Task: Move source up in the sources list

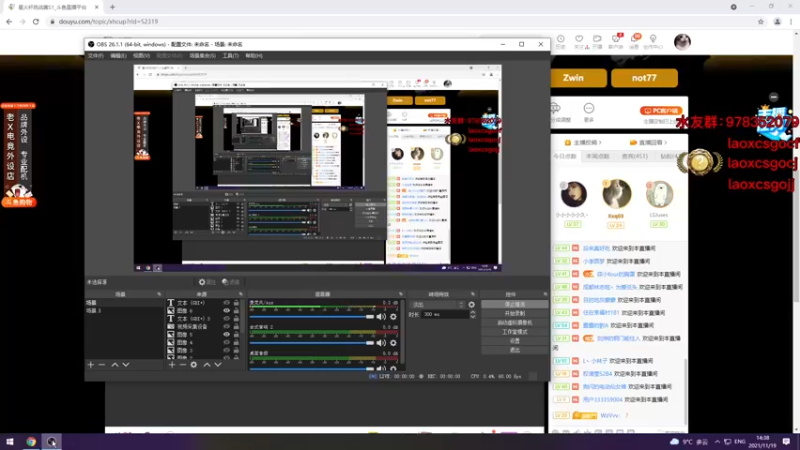Action: click(x=207, y=365)
